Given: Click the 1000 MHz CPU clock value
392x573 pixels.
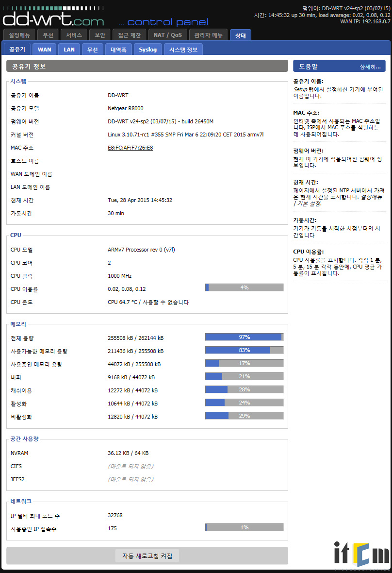Looking at the screenshot, I should [x=120, y=276].
